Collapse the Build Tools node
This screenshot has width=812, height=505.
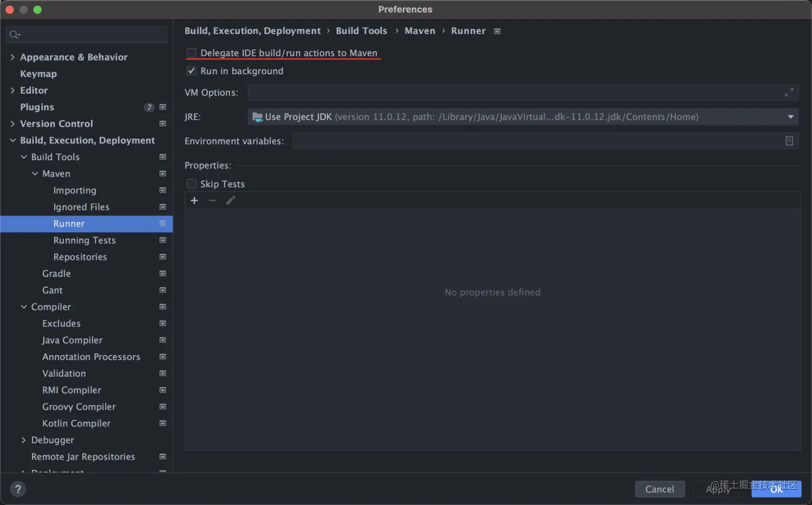[24, 157]
